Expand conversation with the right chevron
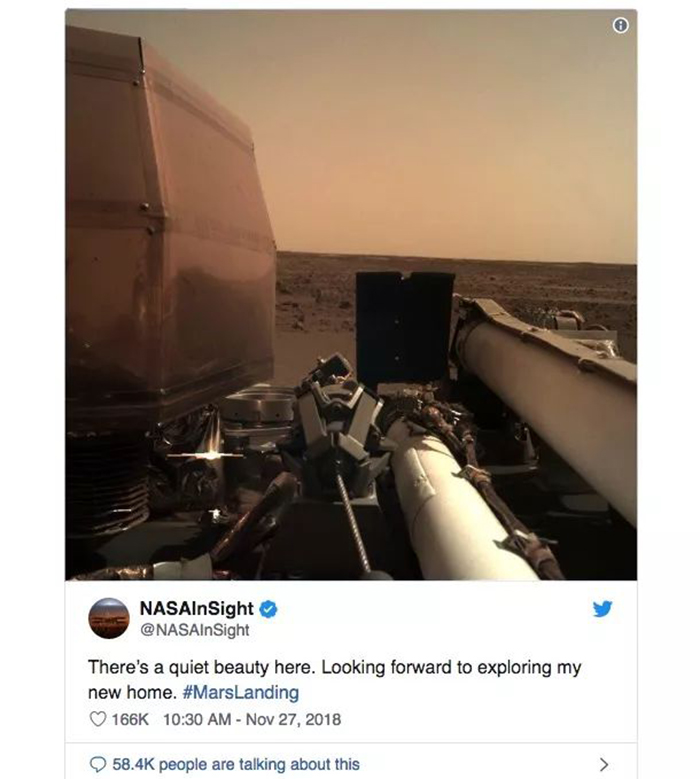 point(604,764)
